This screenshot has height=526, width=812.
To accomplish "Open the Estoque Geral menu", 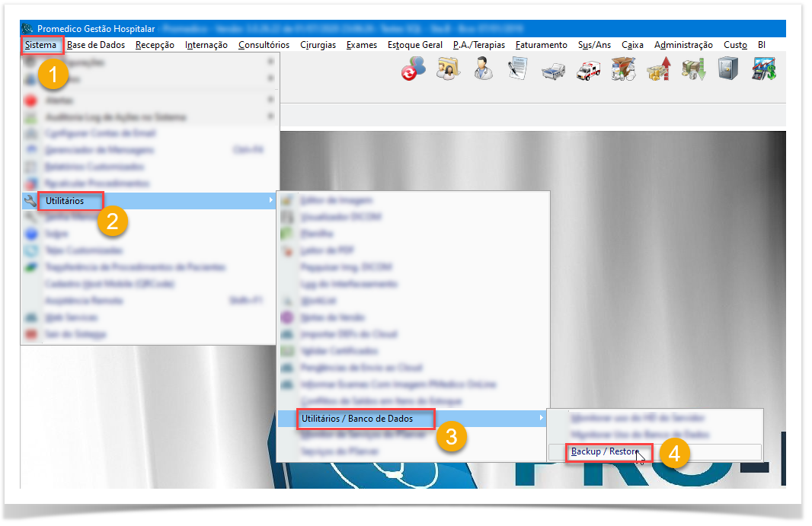I will pos(414,45).
